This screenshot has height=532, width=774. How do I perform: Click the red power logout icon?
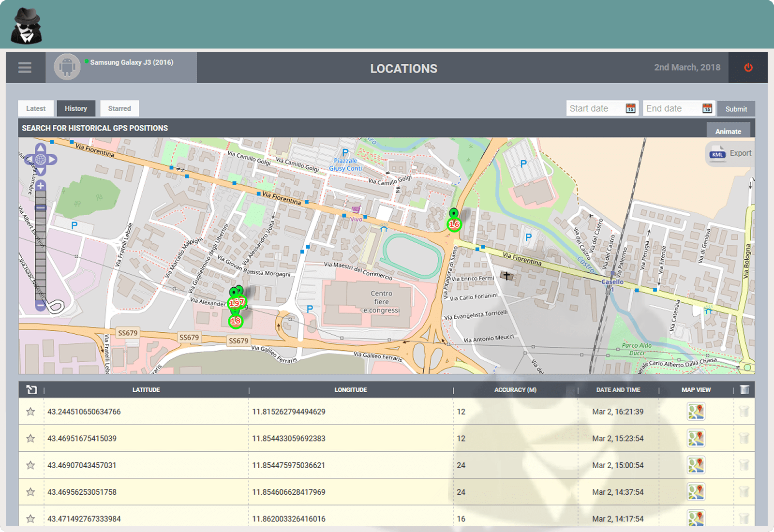coord(747,67)
